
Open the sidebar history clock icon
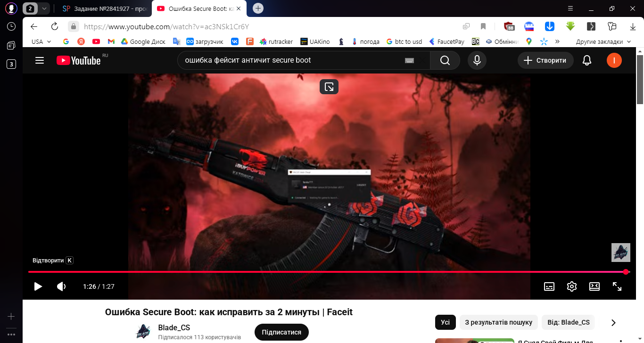click(11, 26)
